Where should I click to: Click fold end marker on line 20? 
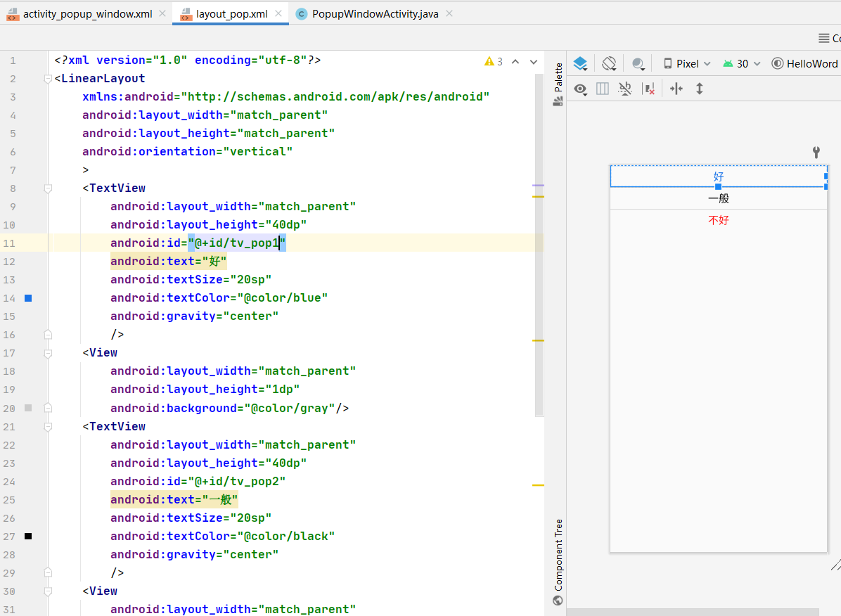[x=48, y=409]
